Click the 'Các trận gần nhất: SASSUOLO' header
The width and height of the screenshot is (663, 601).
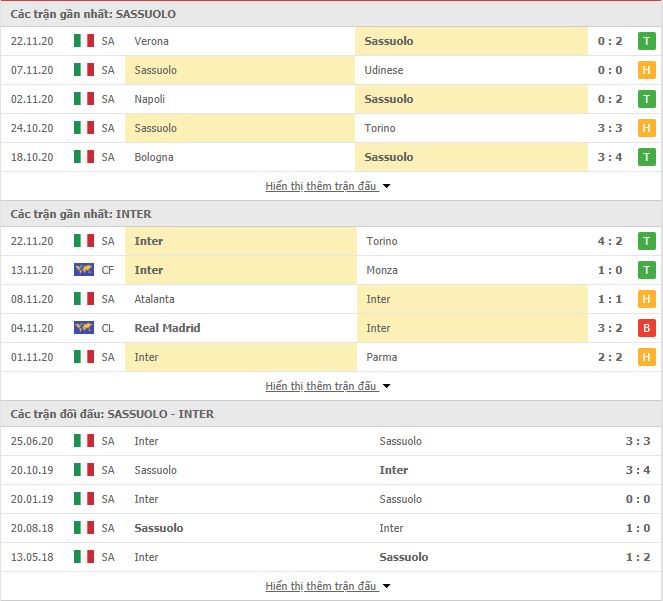93,14
